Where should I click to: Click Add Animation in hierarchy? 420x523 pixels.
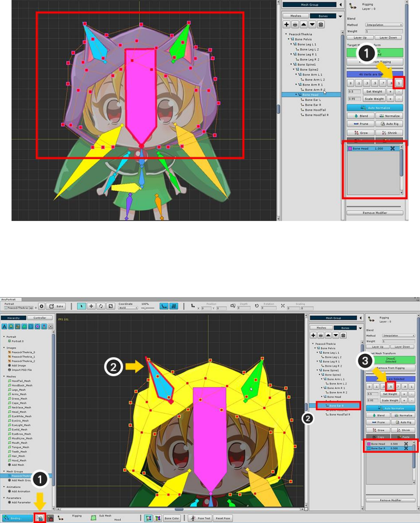tap(19, 491)
